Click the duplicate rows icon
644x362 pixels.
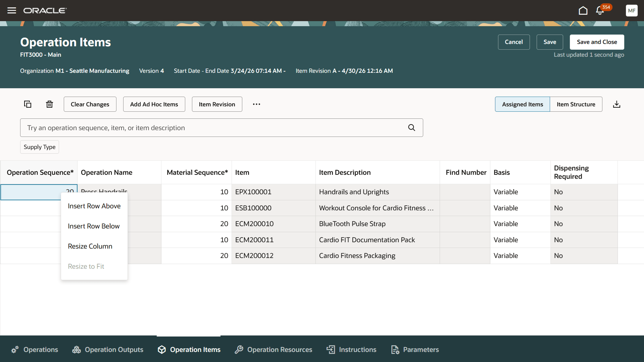pyautogui.click(x=28, y=104)
